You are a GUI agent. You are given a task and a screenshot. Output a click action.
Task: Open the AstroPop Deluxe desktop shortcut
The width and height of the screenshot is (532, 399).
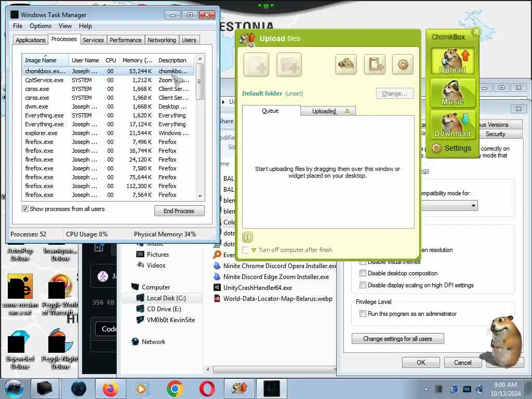[x=20, y=252]
